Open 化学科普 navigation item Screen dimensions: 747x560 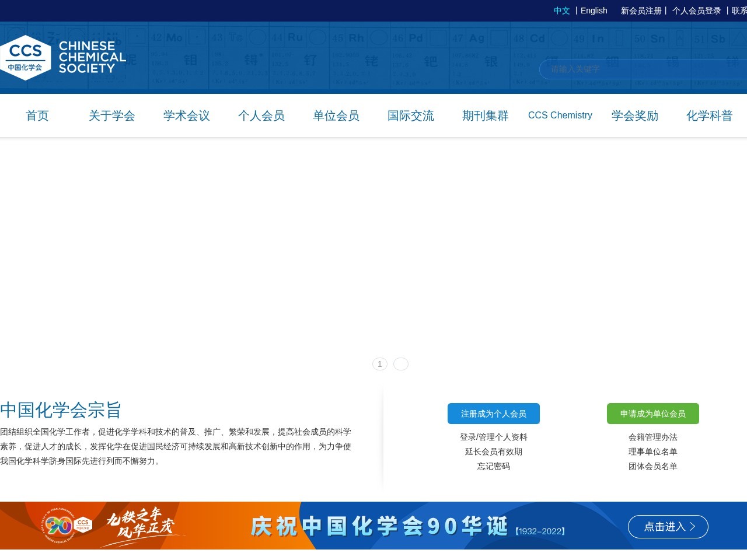click(709, 116)
